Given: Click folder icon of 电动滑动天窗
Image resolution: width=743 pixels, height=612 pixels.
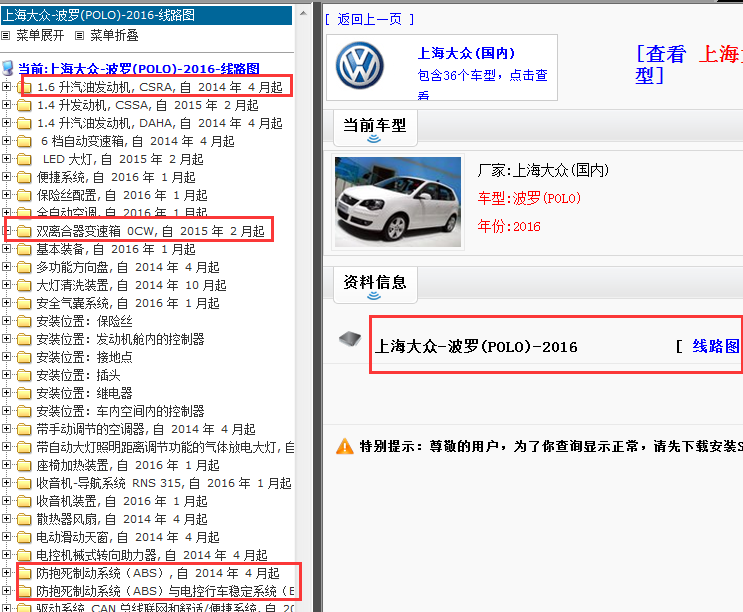Looking at the screenshot, I should [24, 537].
